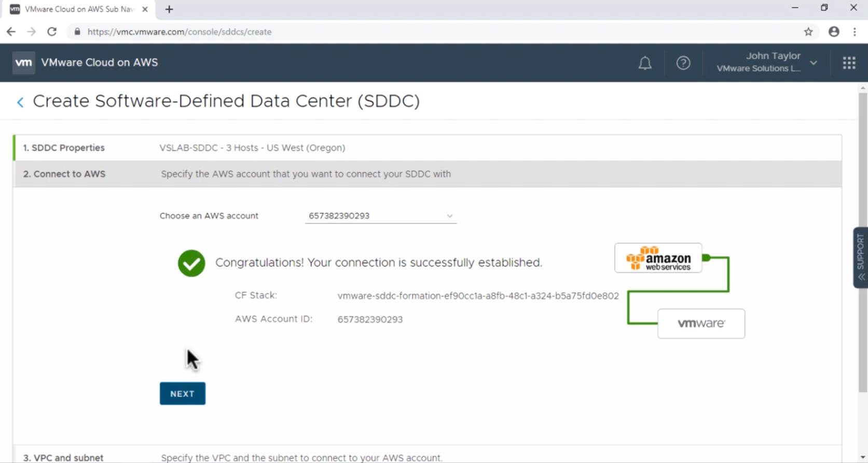Viewport: 868px width, 463px height.
Task: Click the 'Congratulations! Your connection' message
Action: click(x=379, y=263)
